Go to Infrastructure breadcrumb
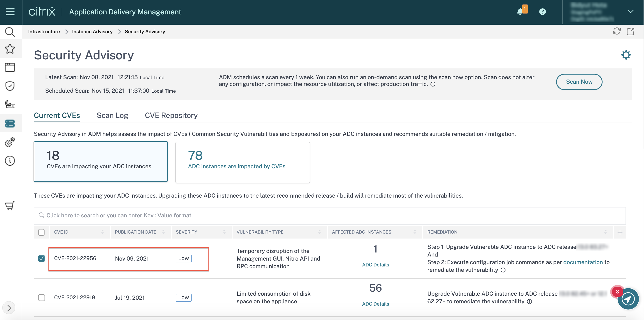Viewport: 644px width, 320px height. point(44,32)
